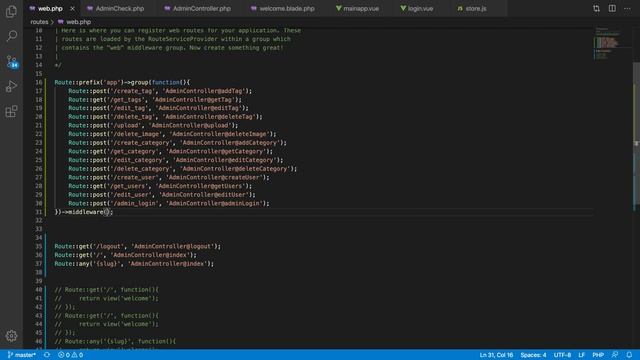Image resolution: width=640 pixels, height=360 pixels.
Task: Open the Explorer view in activity bar
Action: (11, 12)
